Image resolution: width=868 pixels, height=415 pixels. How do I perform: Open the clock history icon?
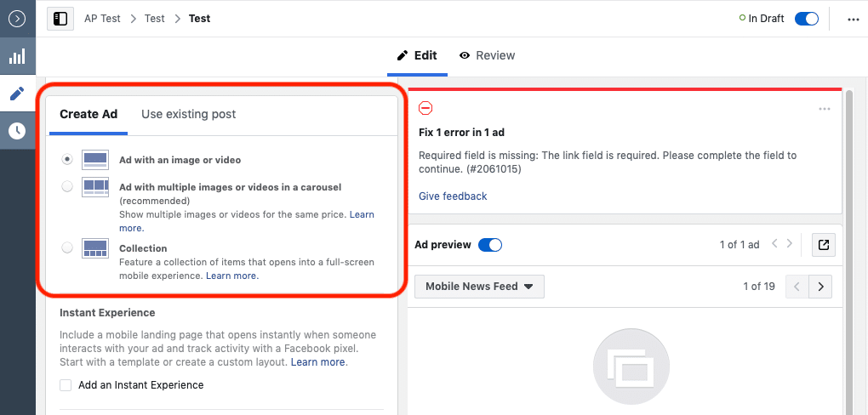pos(18,131)
